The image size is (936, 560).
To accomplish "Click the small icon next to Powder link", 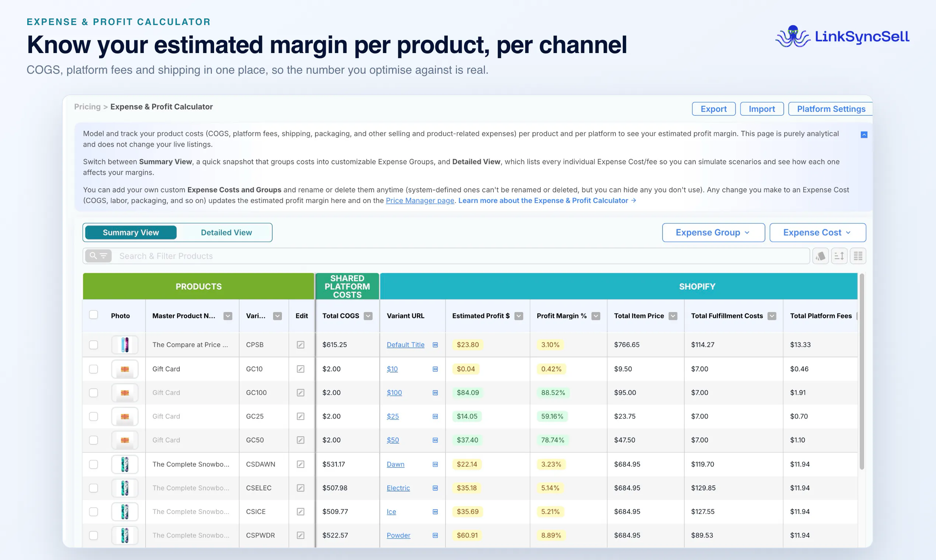I will 435,535.
